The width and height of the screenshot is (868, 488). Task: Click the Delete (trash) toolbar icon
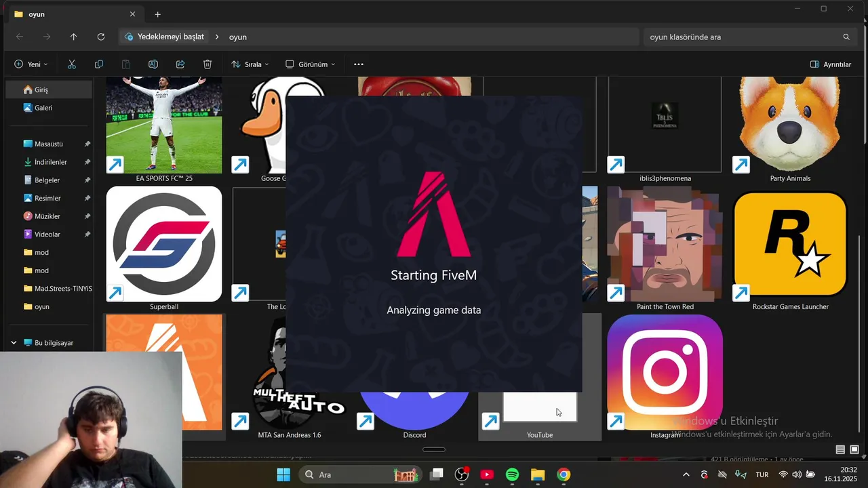(x=208, y=64)
